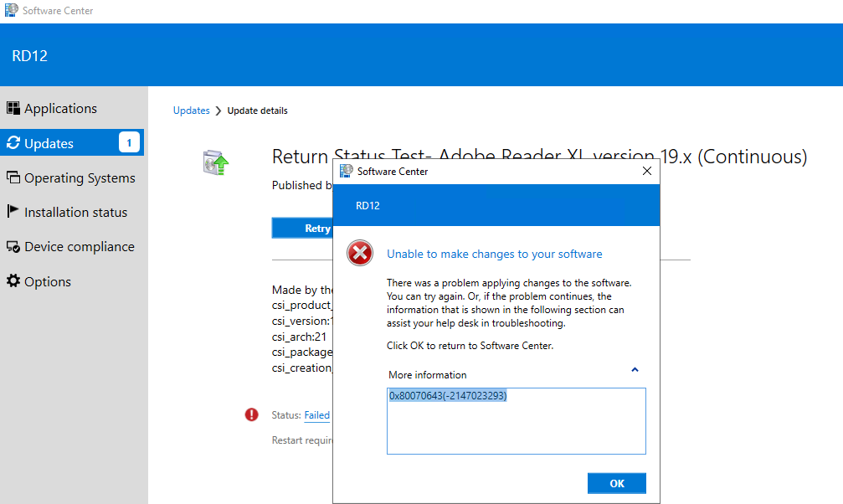This screenshot has width=843, height=504.
Task: Click the Retry button
Action: point(303,229)
